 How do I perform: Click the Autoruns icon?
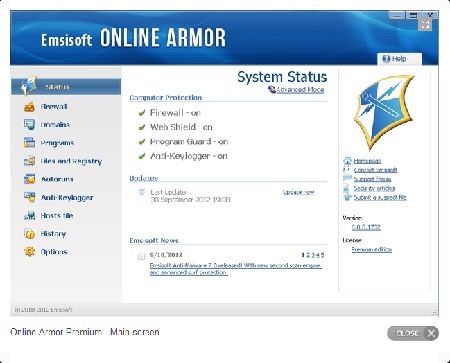coord(29,179)
